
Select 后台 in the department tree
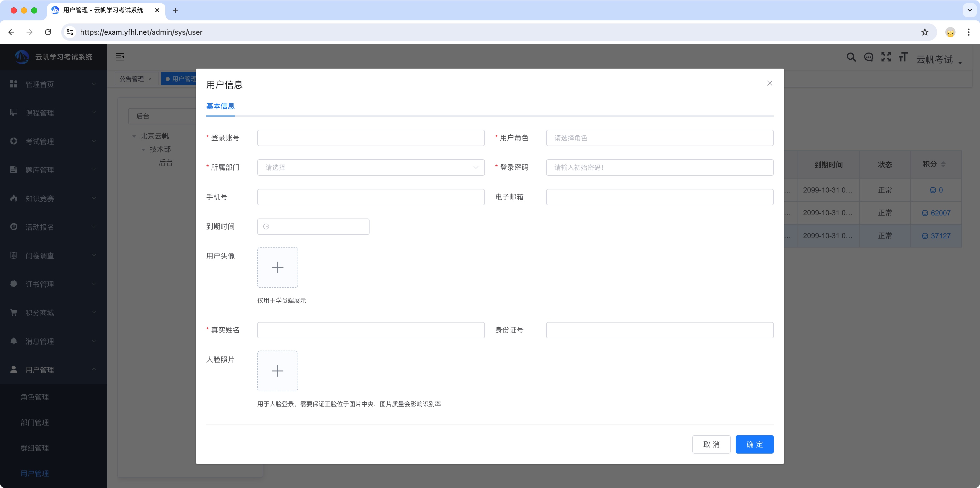coord(165,163)
